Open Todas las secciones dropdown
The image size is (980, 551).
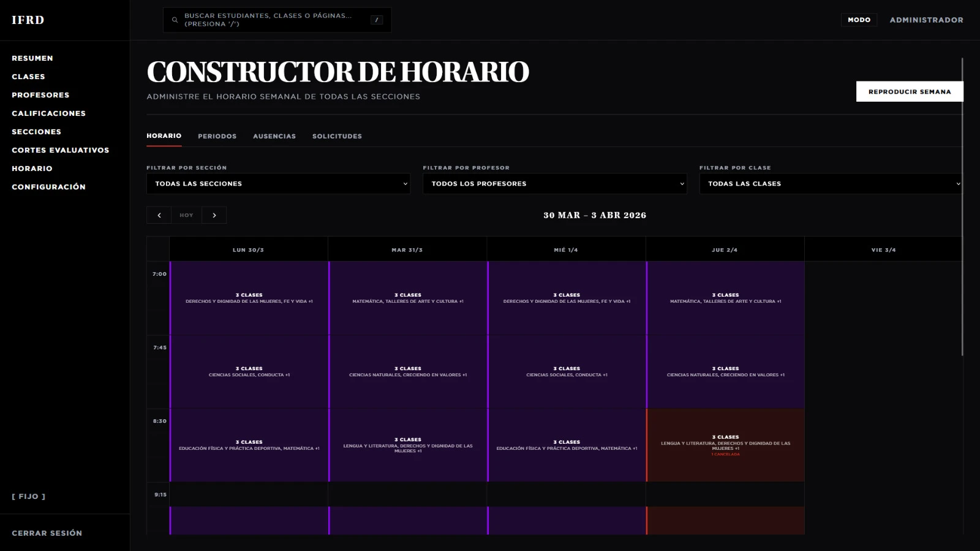tap(278, 184)
